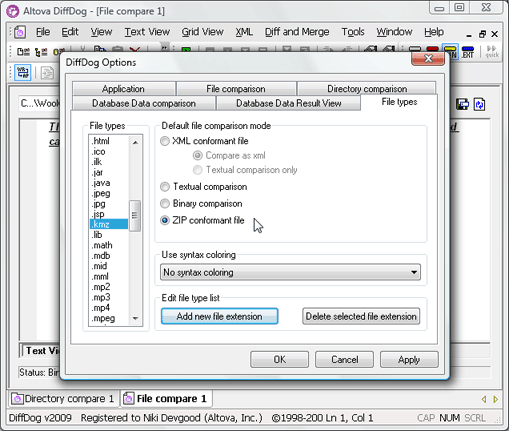The height and width of the screenshot is (431, 509).
Task: Select Textual comparison mode
Action: pyautogui.click(x=204, y=187)
